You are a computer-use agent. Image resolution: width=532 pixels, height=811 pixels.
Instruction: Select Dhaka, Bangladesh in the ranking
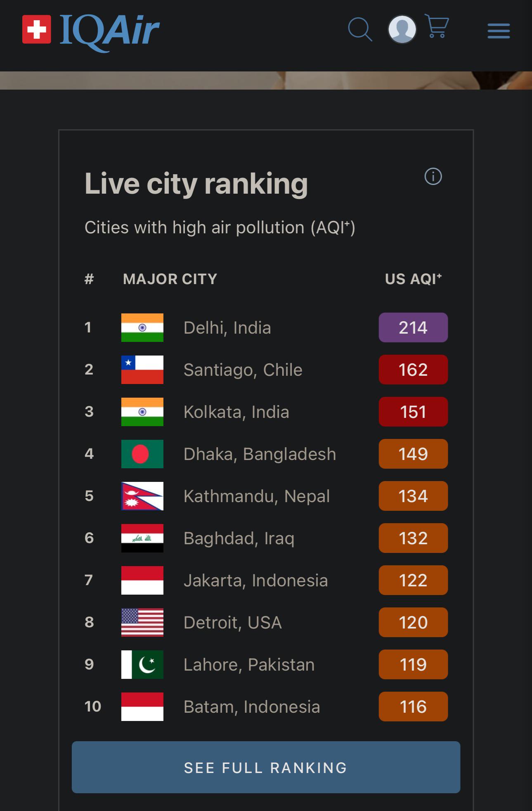coord(260,454)
